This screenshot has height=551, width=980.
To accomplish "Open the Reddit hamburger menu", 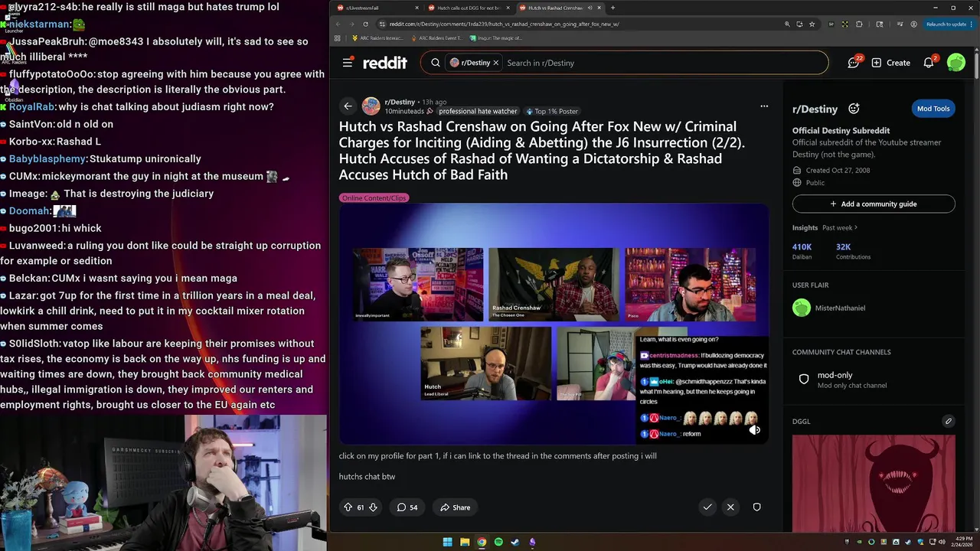I will [348, 63].
